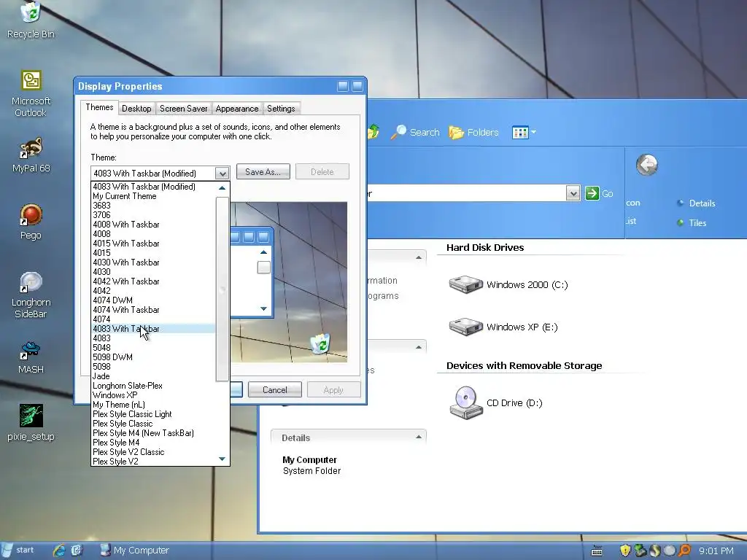The height and width of the screenshot is (560, 747).
Task: Select the Windows XP (E:) drive
Action: pyautogui.click(x=503, y=327)
